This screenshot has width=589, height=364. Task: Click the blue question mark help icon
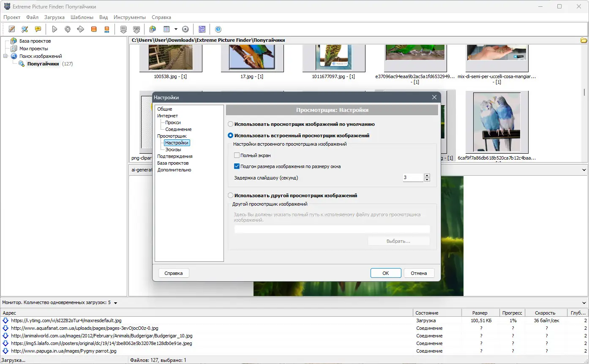point(218,29)
